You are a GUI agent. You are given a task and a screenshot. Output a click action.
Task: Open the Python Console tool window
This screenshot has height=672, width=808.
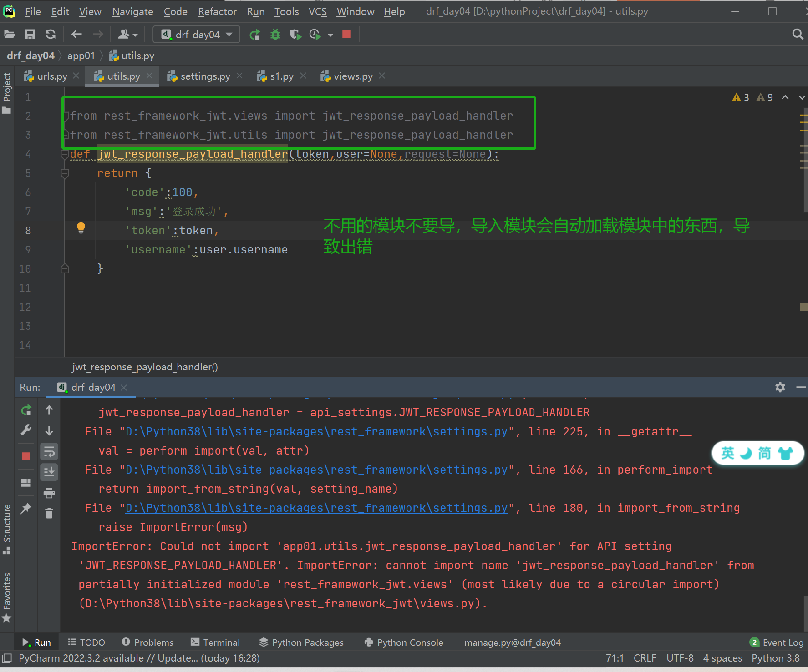404,642
